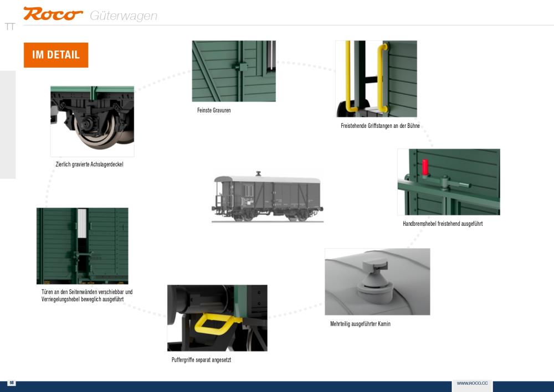Click the TT scale marker
This screenshot has width=554, height=392.
(x=10, y=27)
